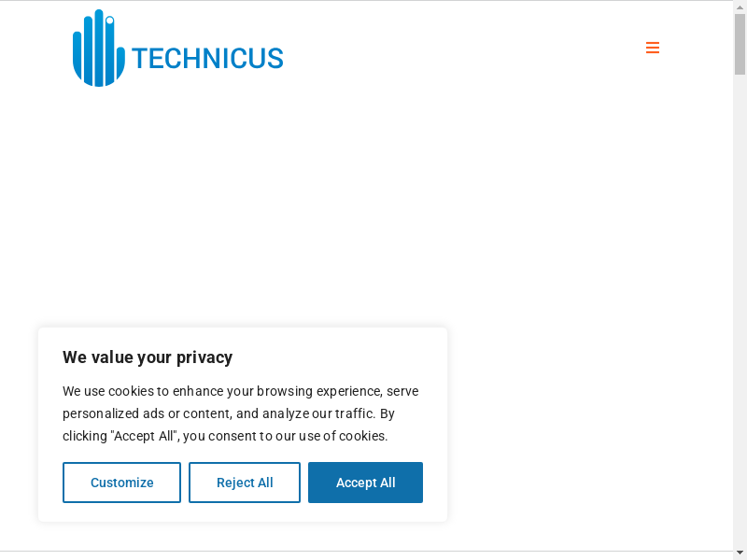Screen dimensions: 747x560
Task: Click the cookie consent description paragraph
Action: point(240,413)
